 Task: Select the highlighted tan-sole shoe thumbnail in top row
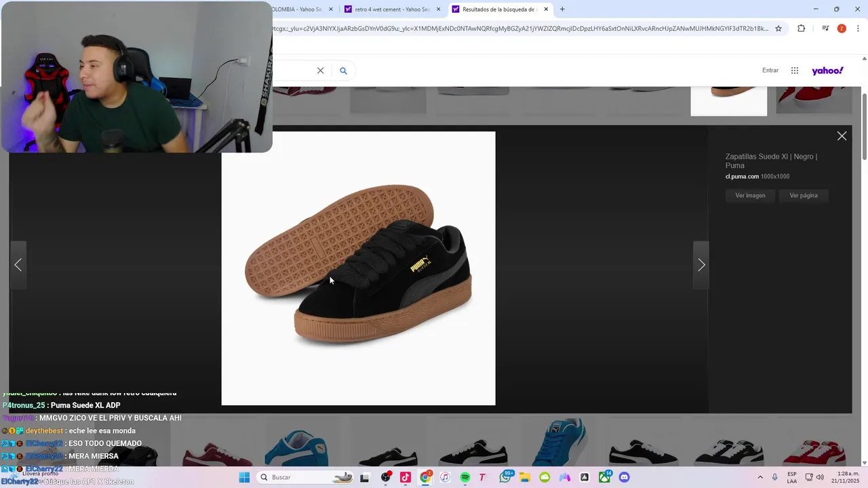[729, 101]
